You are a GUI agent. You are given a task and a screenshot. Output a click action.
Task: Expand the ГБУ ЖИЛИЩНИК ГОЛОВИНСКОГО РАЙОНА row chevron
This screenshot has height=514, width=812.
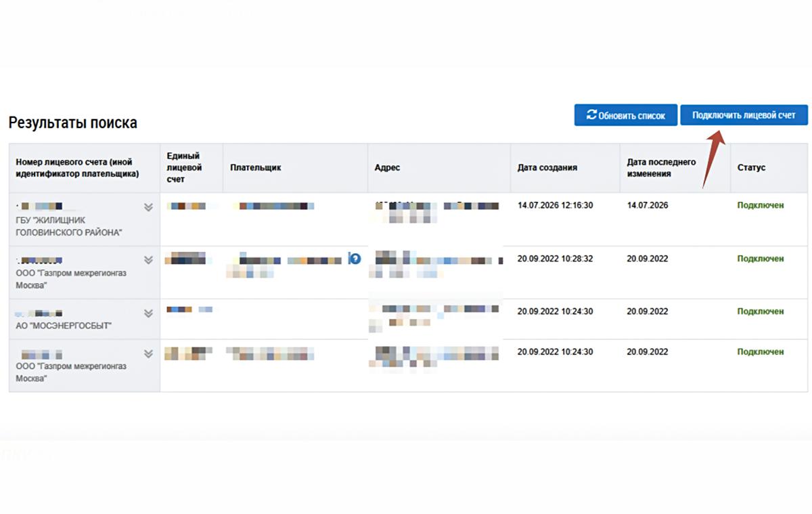point(149,207)
